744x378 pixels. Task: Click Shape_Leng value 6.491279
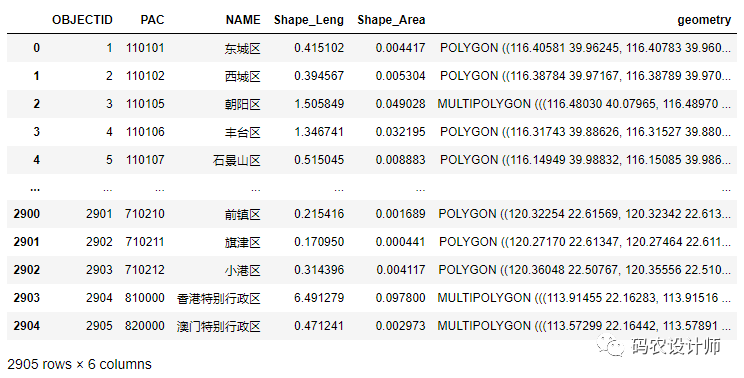pyautogui.click(x=319, y=298)
